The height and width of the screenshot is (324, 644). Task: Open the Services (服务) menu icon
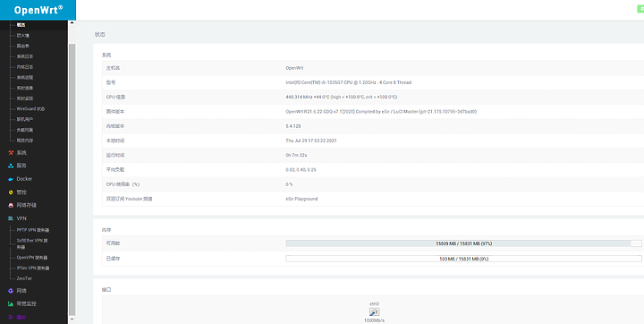click(x=11, y=166)
